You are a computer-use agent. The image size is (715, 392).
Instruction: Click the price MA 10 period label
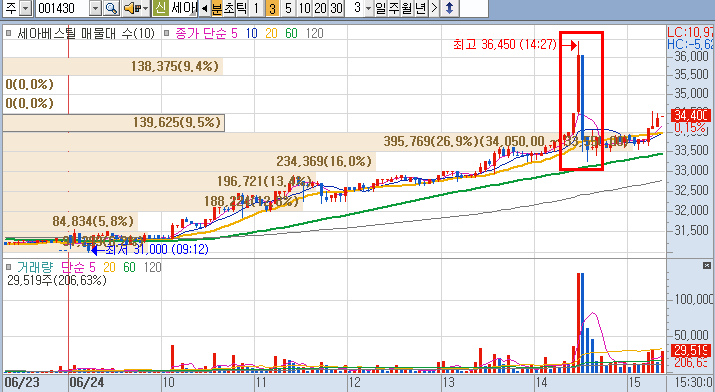pyautogui.click(x=252, y=33)
